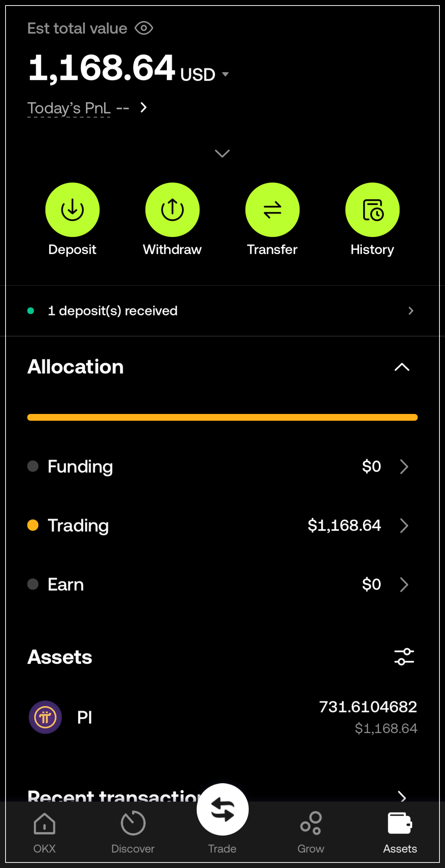This screenshot has width=445, height=868.
Task: Go to Grow tab icon
Action: coord(311,823)
